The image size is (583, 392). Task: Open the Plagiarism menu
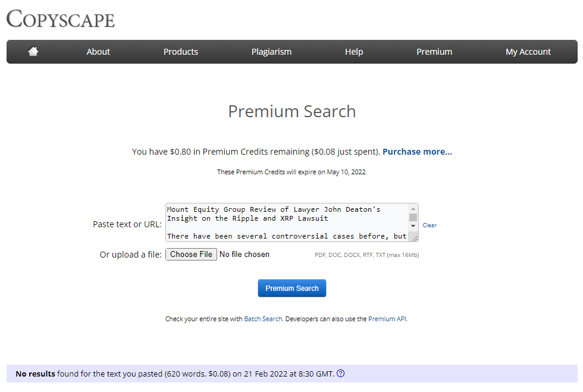pos(271,52)
